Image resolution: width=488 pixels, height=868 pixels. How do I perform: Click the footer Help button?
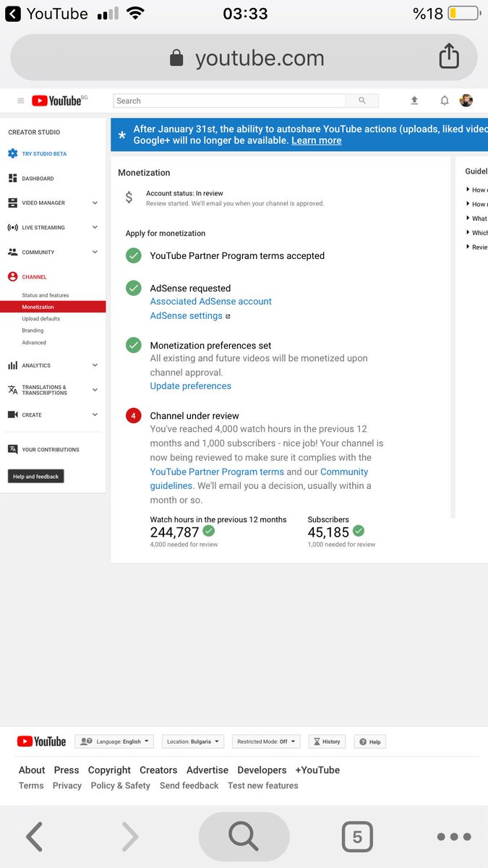click(x=370, y=741)
